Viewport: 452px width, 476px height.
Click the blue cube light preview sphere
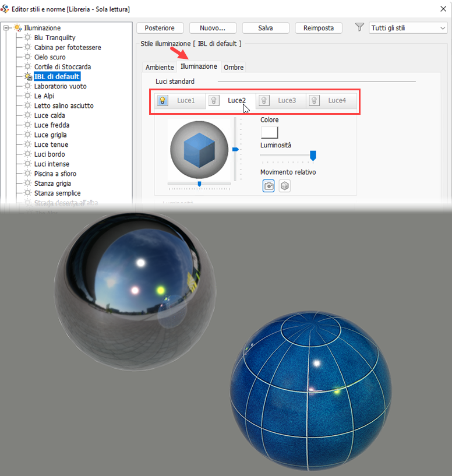coord(199,150)
